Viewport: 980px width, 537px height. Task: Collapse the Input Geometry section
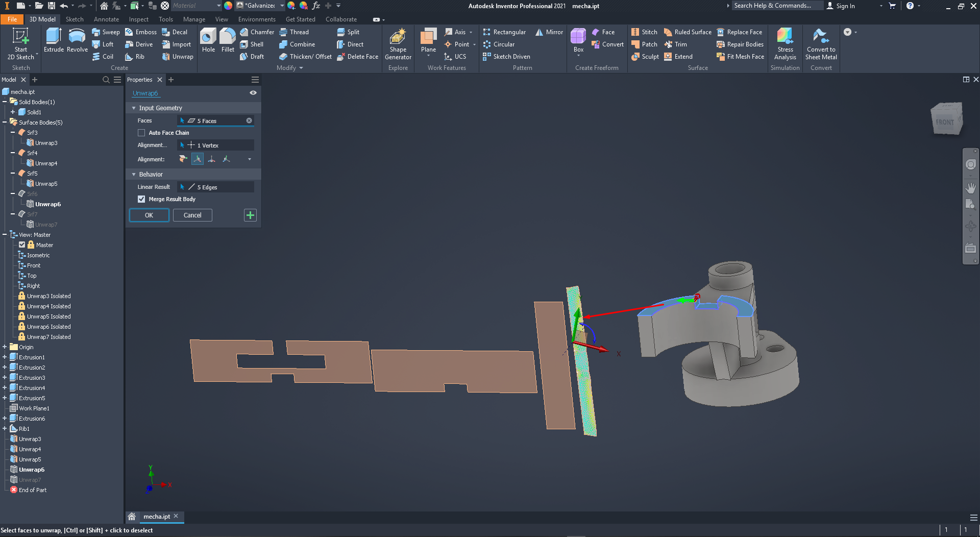point(134,108)
